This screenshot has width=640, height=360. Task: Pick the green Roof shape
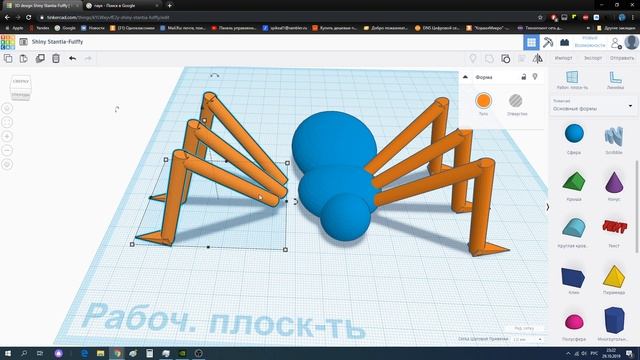573,181
